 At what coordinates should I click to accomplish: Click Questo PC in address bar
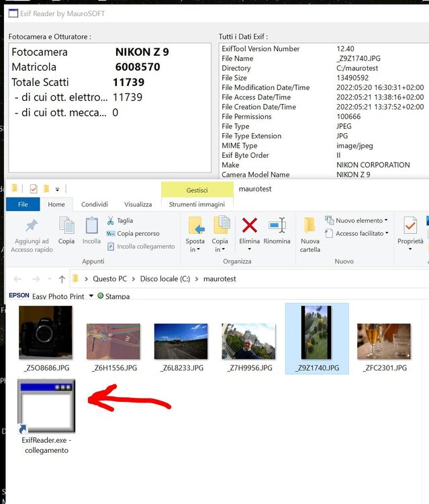click(x=110, y=279)
